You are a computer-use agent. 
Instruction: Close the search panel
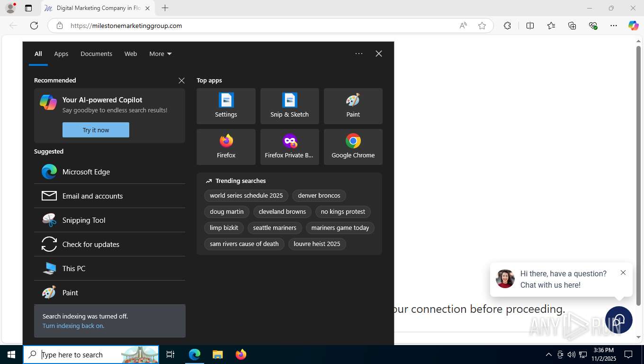(379, 54)
